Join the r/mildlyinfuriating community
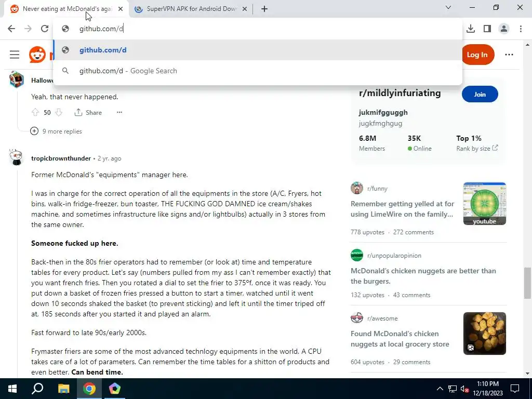 (x=480, y=95)
